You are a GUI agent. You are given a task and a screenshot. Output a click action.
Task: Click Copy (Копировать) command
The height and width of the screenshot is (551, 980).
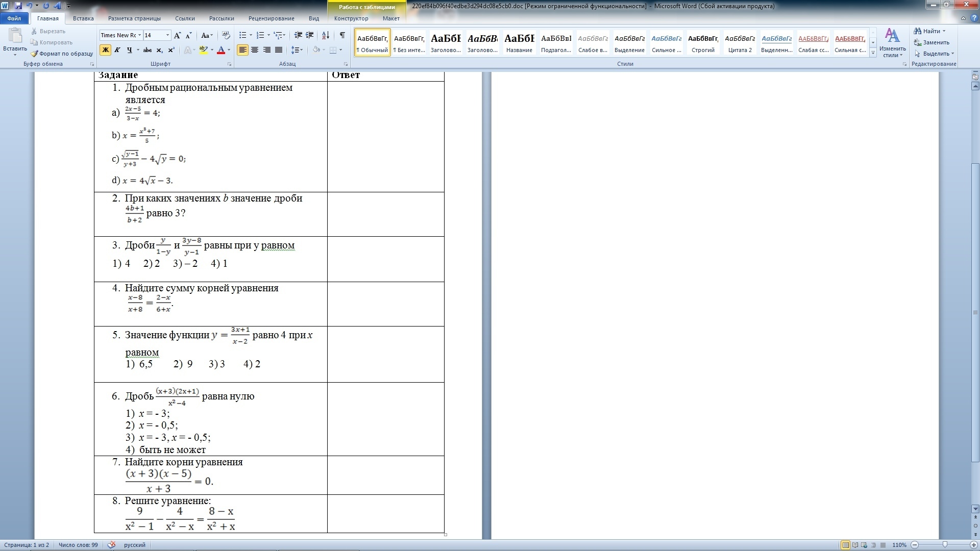[x=52, y=42]
